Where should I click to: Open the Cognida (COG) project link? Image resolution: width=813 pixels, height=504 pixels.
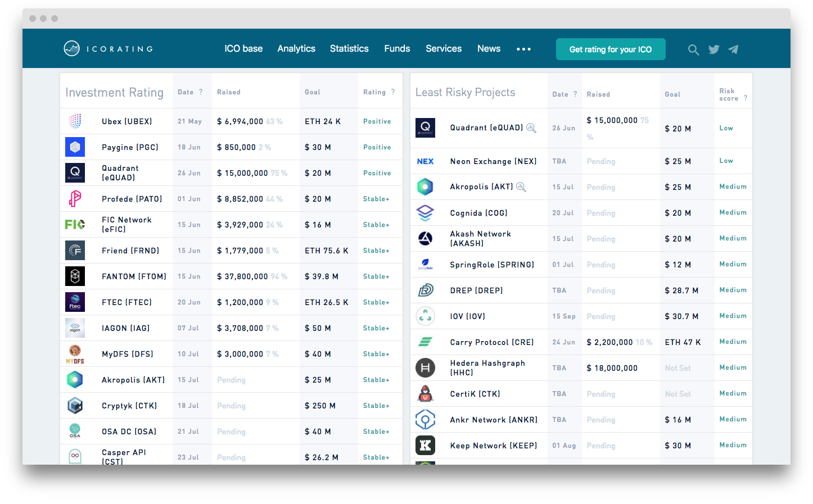click(x=479, y=213)
